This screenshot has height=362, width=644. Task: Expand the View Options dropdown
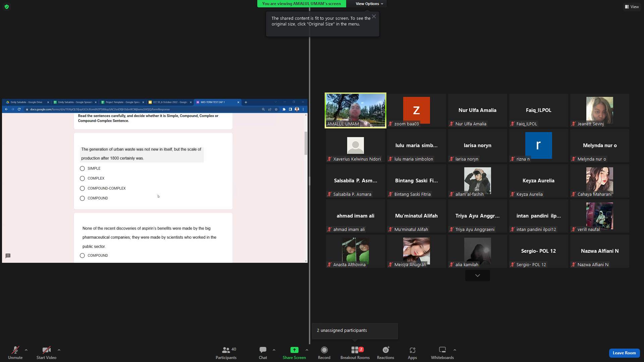(x=369, y=4)
